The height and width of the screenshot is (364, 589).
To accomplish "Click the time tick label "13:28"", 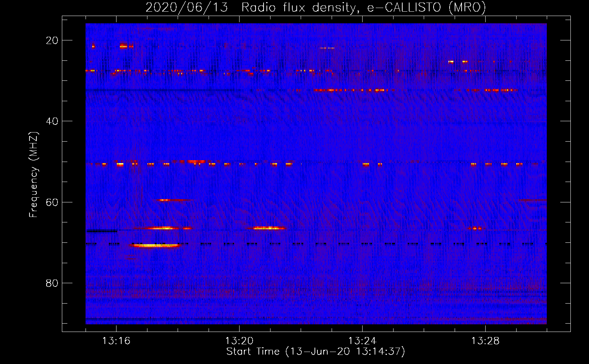I will [486, 341].
